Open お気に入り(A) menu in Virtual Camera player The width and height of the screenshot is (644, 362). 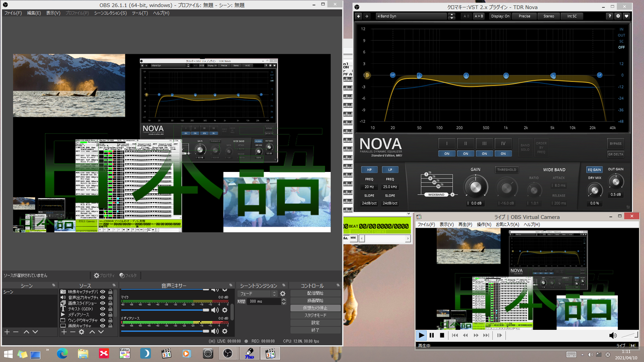(x=508, y=224)
